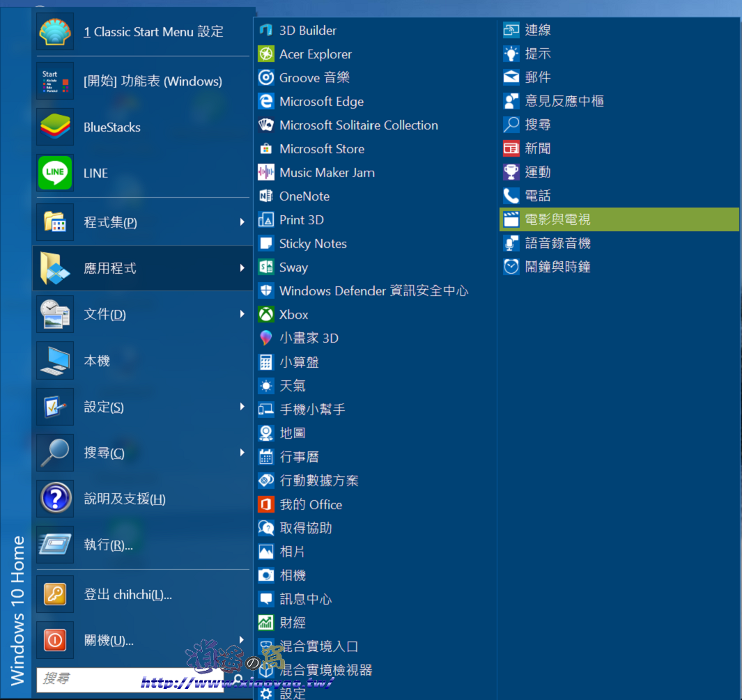Launch BlueStacks
The height and width of the screenshot is (700, 742).
113,127
